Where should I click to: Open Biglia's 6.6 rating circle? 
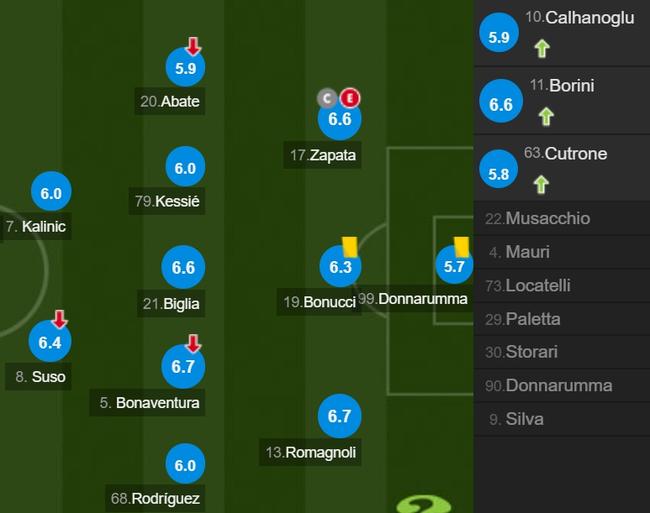pyautogui.click(x=183, y=267)
